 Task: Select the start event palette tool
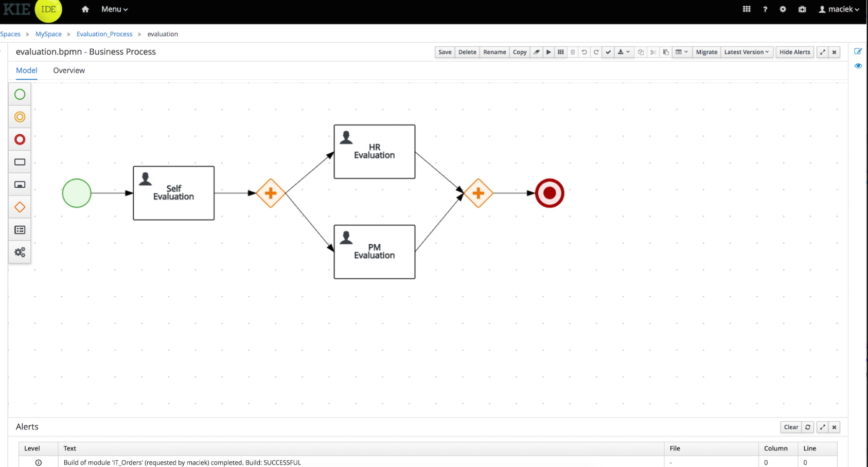(x=20, y=94)
